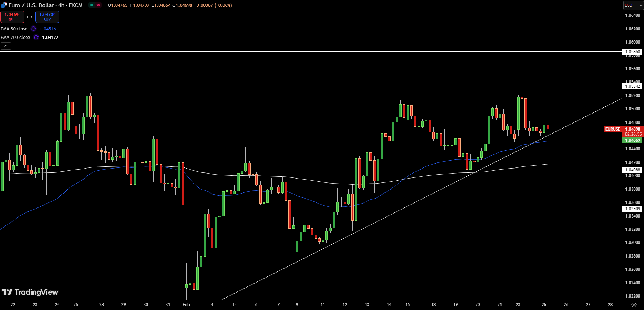Click date 9 on the time axis

[x=297, y=305]
